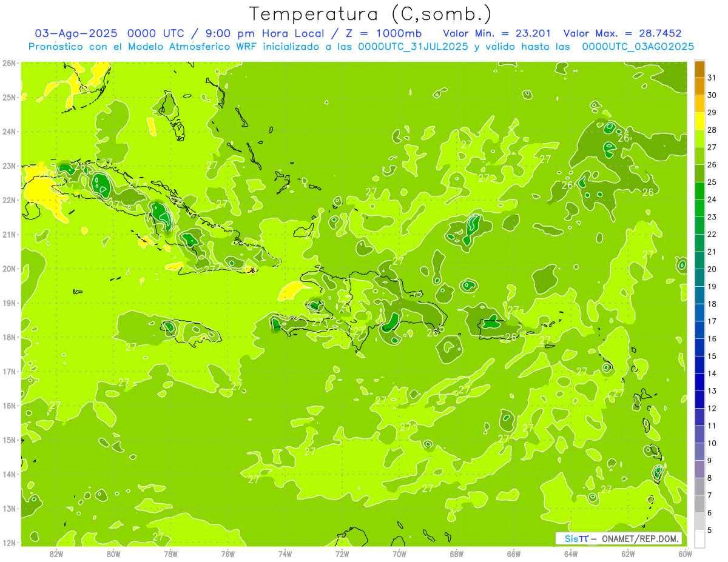Click the brown legend band above 31
This screenshot has width=728, height=562.
point(699,69)
